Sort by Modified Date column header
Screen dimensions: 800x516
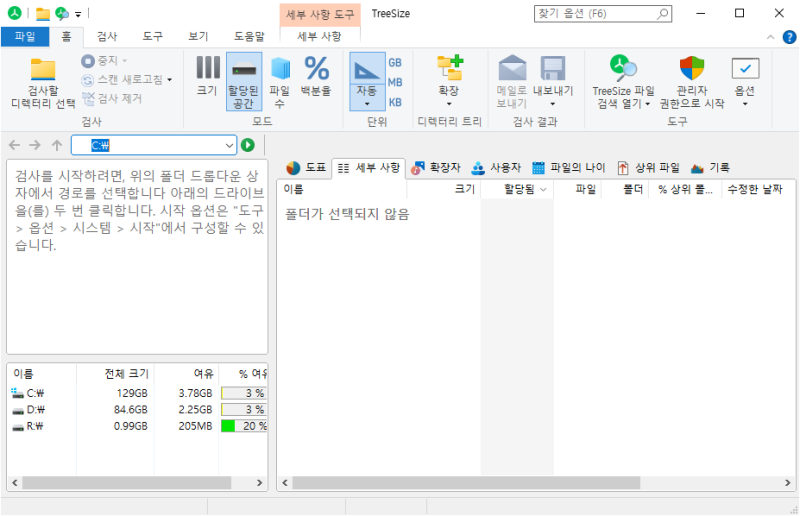pyautogui.click(x=757, y=189)
